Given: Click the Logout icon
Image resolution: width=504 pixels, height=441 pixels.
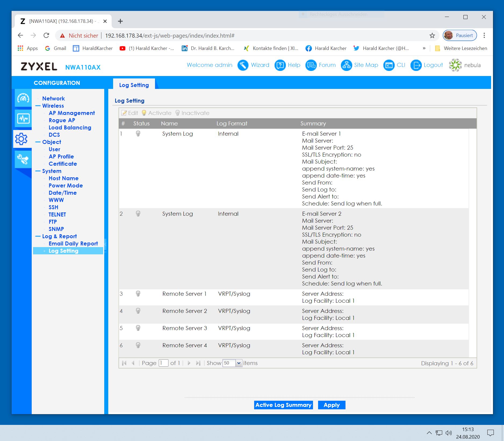Looking at the screenshot, I should tap(416, 65).
